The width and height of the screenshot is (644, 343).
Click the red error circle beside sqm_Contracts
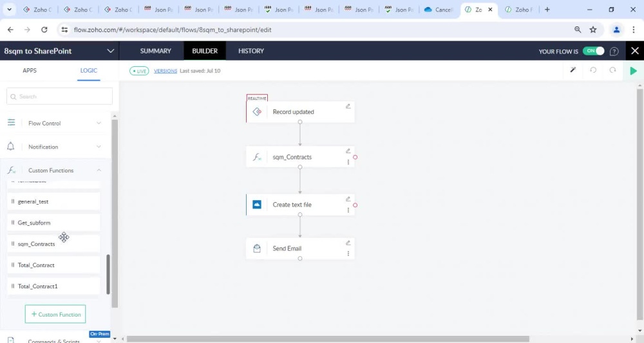tap(355, 157)
